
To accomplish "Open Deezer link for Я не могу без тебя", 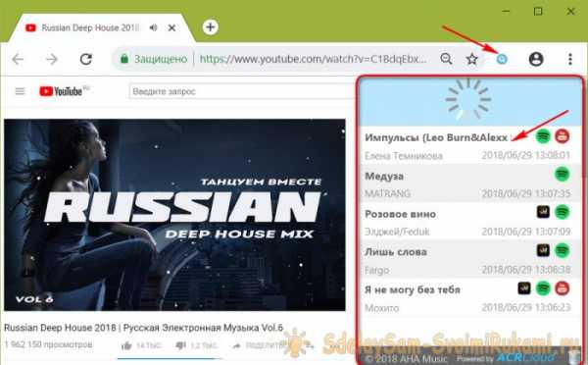I will [524, 288].
